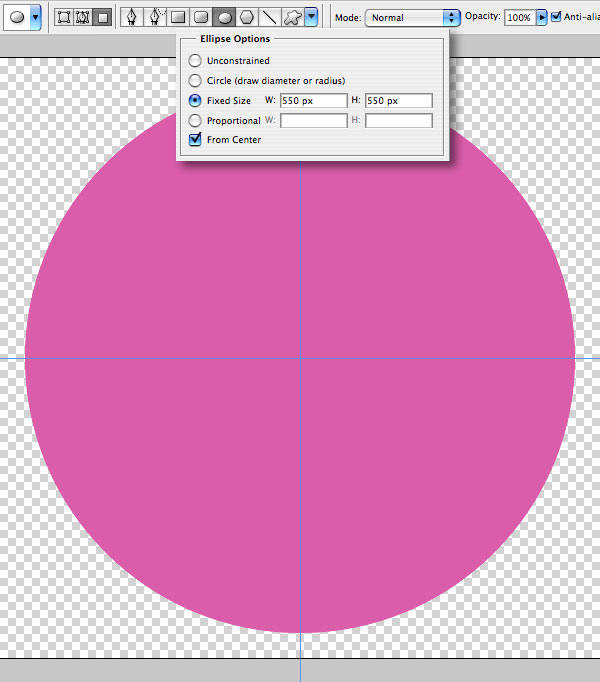600x682 pixels.
Task: Select the Fixed Size radio button
Action: pyautogui.click(x=195, y=100)
